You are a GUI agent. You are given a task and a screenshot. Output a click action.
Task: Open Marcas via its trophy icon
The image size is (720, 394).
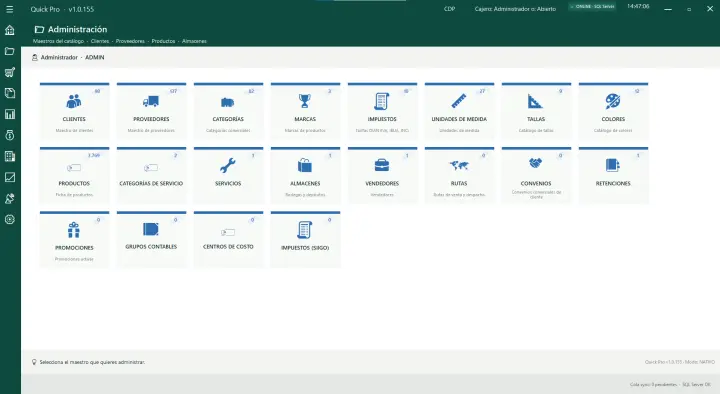click(x=305, y=101)
